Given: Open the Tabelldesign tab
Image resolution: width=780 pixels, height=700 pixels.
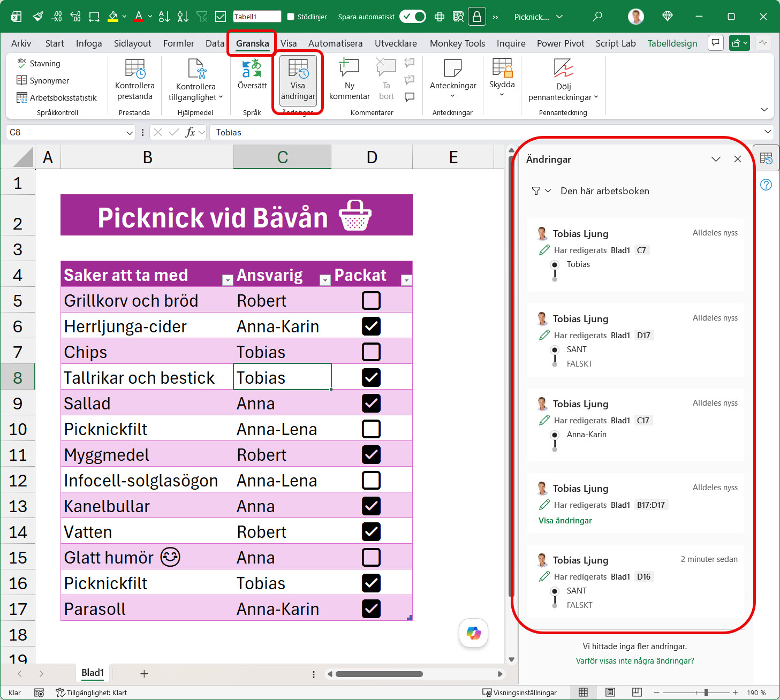Looking at the screenshot, I should pos(672,43).
